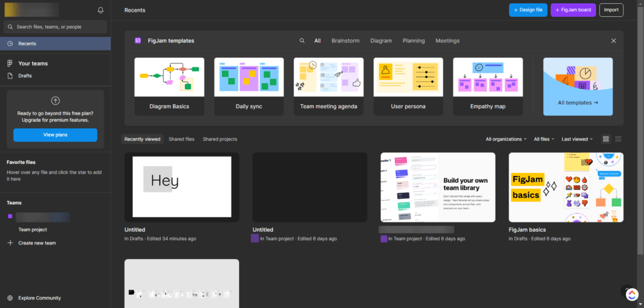Open Your teams in the sidebar
This screenshot has height=308, width=644.
tap(33, 63)
